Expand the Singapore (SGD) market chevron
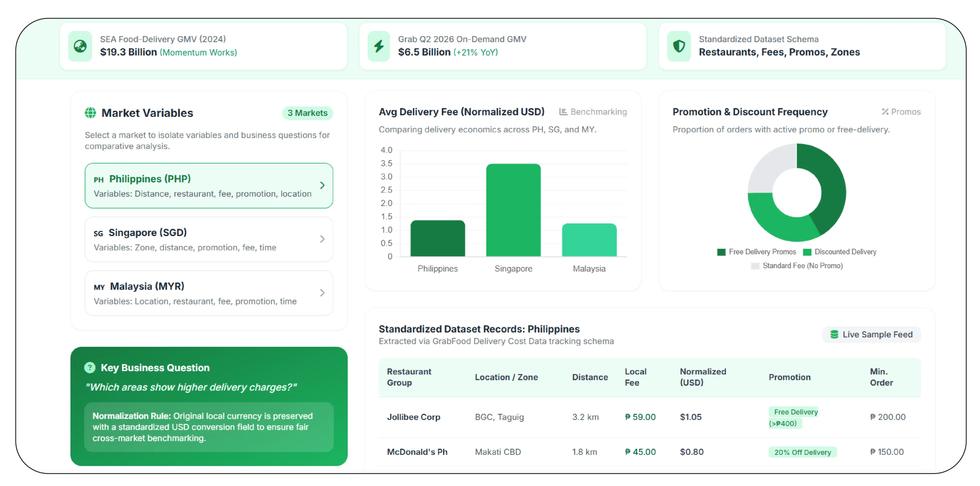 322,239
